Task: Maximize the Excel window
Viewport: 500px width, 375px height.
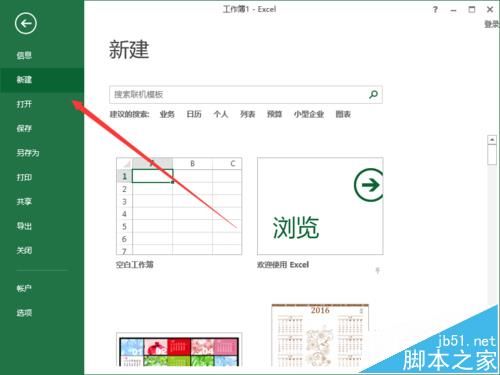Action: click(472, 10)
